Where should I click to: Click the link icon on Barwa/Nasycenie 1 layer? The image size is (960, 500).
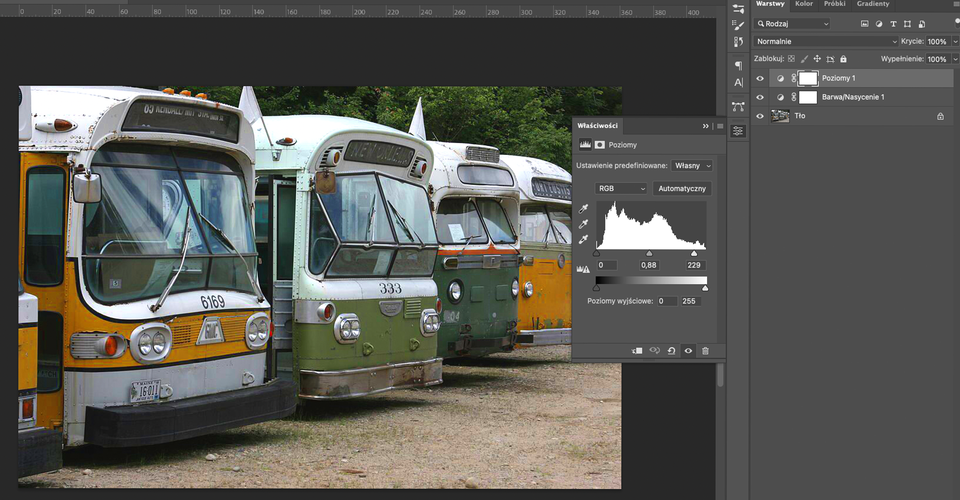[x=794, y=97]
